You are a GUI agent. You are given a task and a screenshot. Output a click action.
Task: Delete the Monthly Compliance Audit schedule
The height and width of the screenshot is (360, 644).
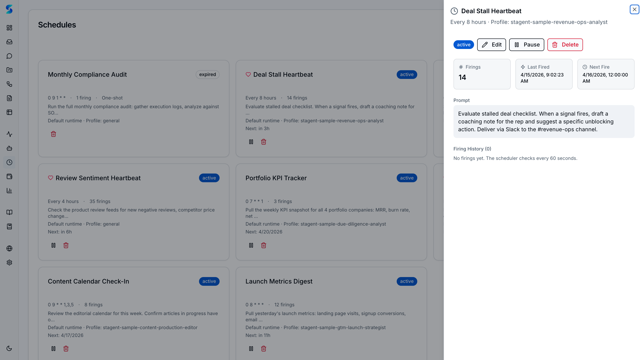coord(53,134)
